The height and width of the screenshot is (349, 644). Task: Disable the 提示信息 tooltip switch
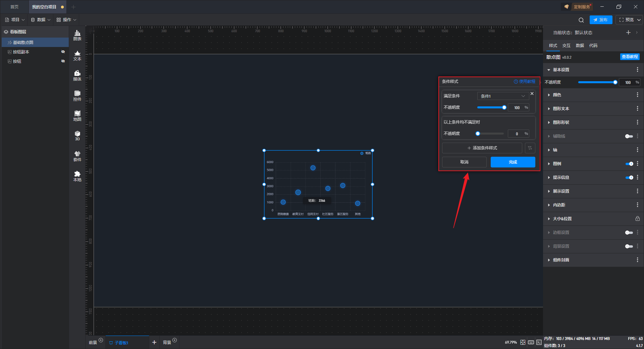(x=629, y=178)
